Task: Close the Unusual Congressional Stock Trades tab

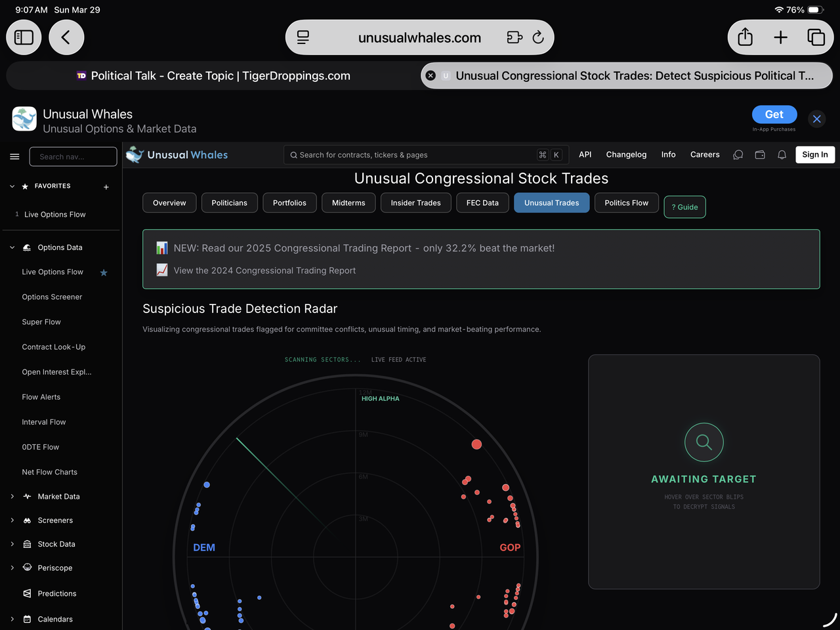Action: [430, 75]
